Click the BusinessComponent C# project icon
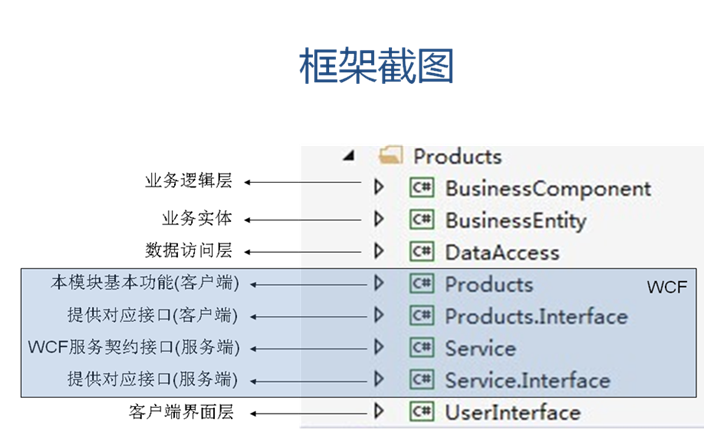The height and width of the screenshot is (431, 704). pyautogui.click(x=422, y=187)
